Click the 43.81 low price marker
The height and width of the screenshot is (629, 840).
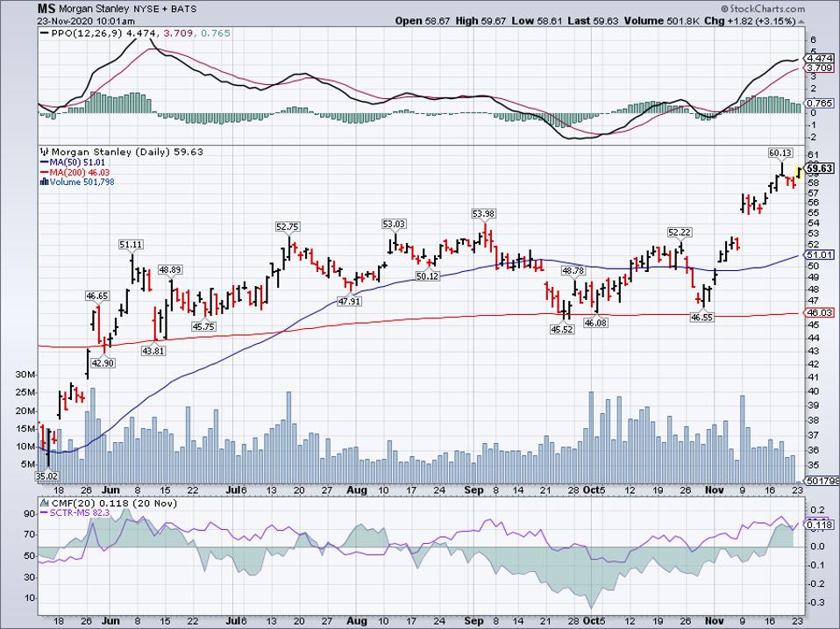153,352
